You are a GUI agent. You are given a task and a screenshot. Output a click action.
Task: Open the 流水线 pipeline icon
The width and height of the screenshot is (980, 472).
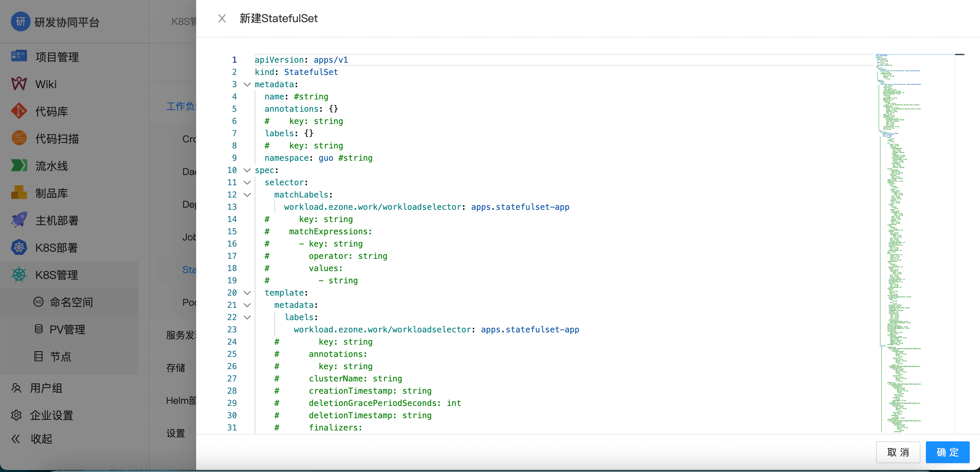(x=19, y=166)
